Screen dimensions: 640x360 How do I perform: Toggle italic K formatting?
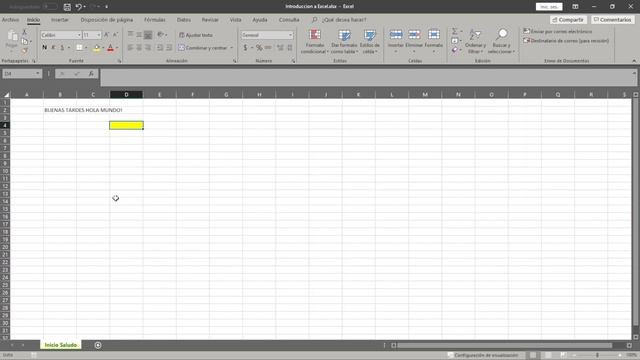click(x=53, y=48)
